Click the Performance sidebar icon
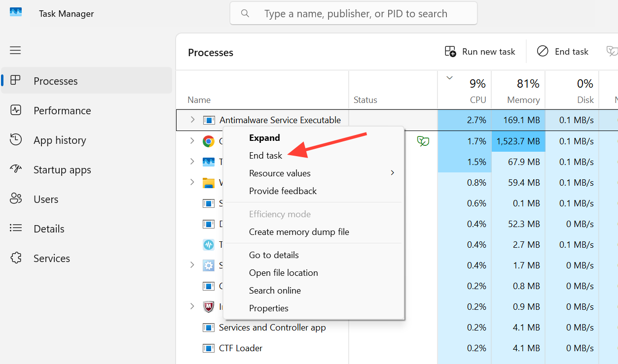This screenshot has width=618, height=364. pyautogui.click(x=16, y=110)
